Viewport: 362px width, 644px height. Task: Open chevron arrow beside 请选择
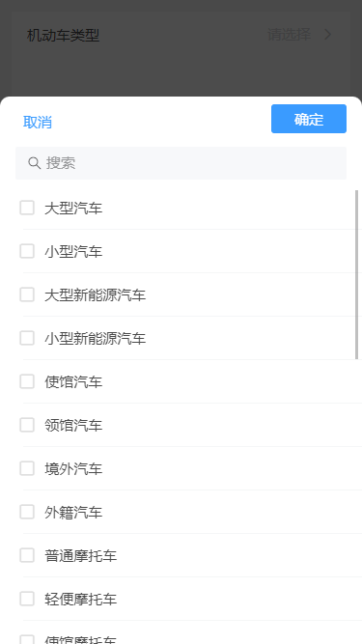coord(327,35)
